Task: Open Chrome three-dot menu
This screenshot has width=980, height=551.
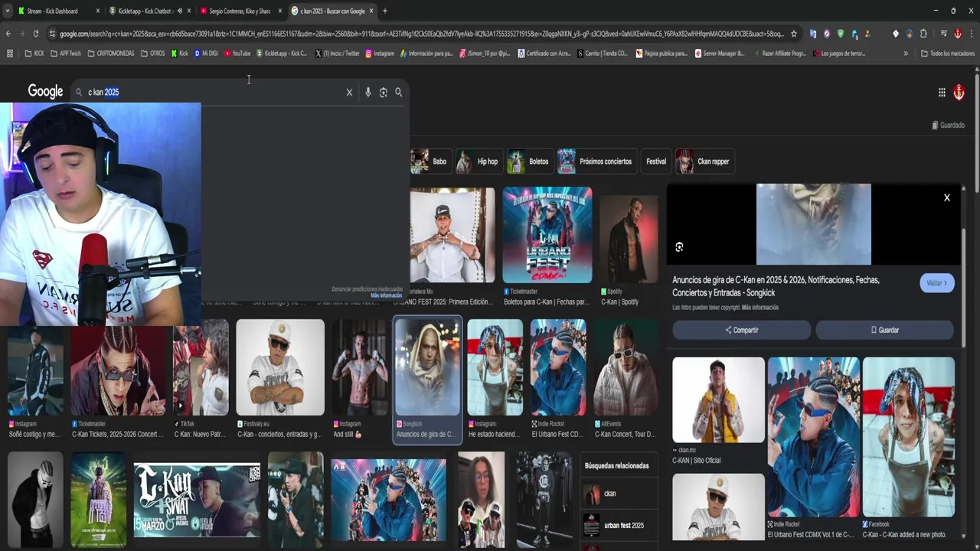Action: pyautogui.click(x=972, y=34)
